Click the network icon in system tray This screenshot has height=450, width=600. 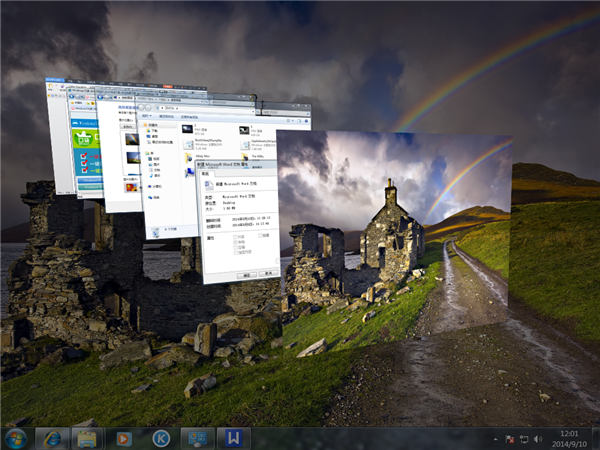click(x=523, y=438)
